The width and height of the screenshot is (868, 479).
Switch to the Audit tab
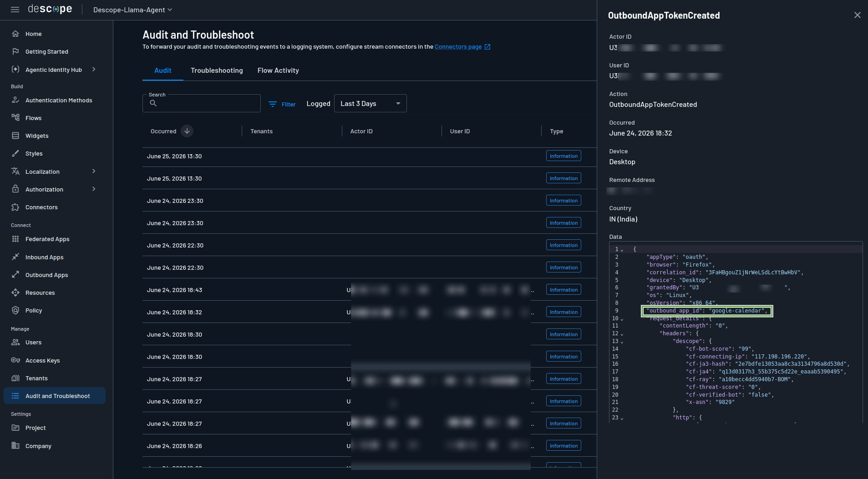point(162,71)
